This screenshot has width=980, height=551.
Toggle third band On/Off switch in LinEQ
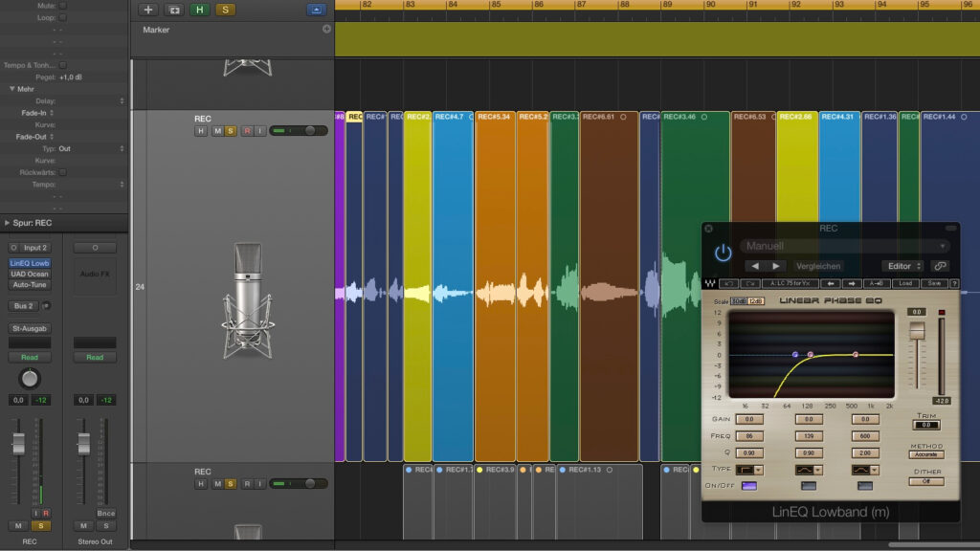(x=865, y=485)
